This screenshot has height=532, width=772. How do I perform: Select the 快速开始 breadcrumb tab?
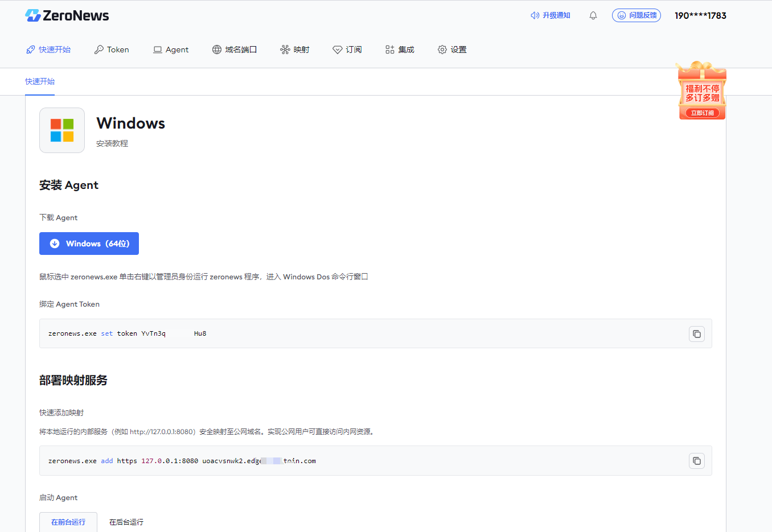point(40,81)
